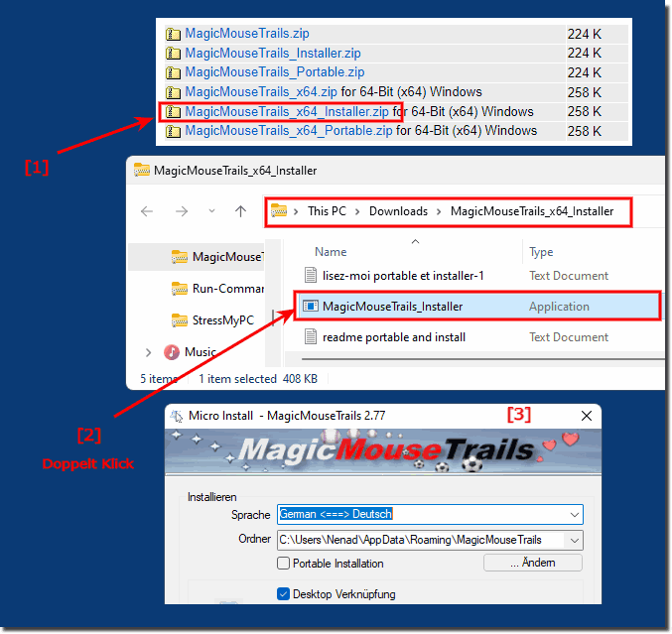The width and height of the screenshot is (672, 634).
Task: Select the Run-Command folder in sidebar
Action: pos(228,289)
